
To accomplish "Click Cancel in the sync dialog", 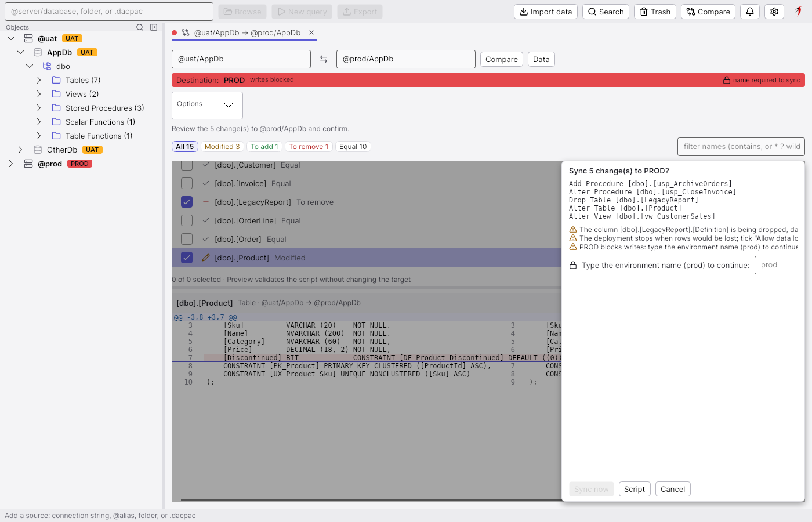I will (x=673, y=489).
